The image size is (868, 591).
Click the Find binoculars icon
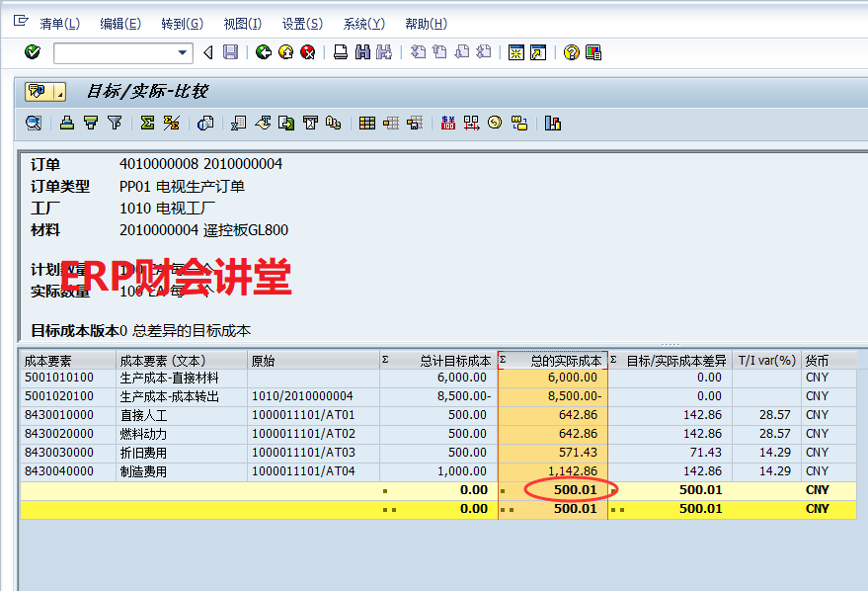(362, 52)
